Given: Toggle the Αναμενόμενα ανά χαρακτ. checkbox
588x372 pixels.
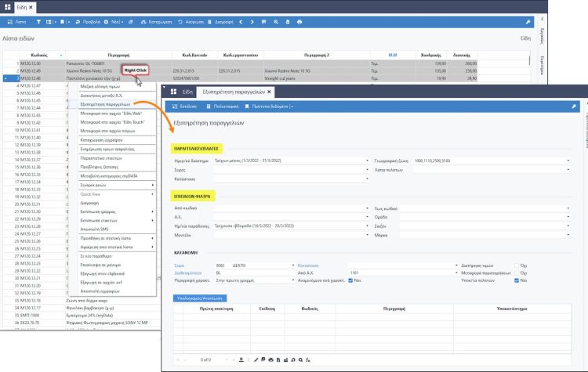Looking at the screenshot, I should (x=350, y=280).
